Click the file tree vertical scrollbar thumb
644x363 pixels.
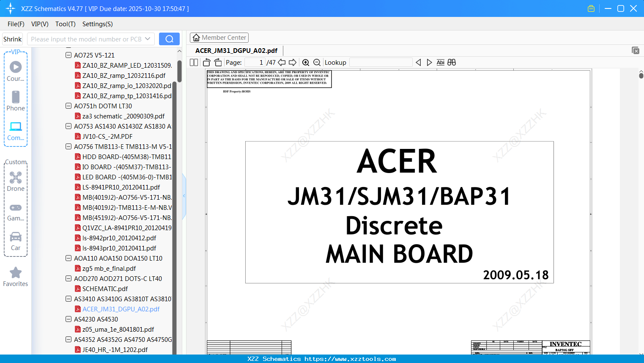tap(179, 71)
